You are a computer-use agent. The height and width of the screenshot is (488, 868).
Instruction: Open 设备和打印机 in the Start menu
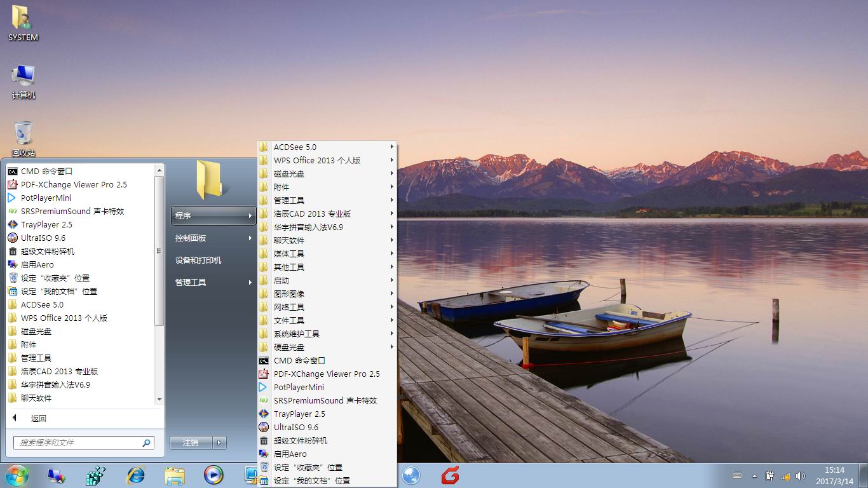click(x=213, y=261)
